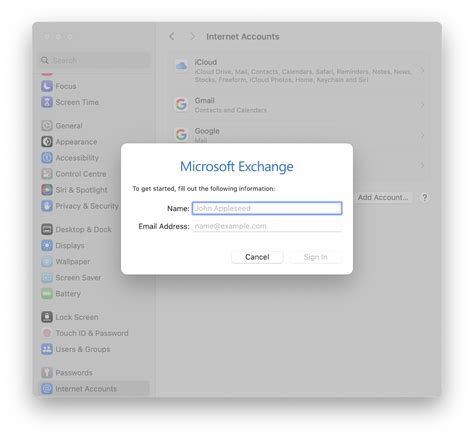Viewport: 474px width, 439px height.
Task: Click the sidebar Search field
Action: click(x=94, y=60)
